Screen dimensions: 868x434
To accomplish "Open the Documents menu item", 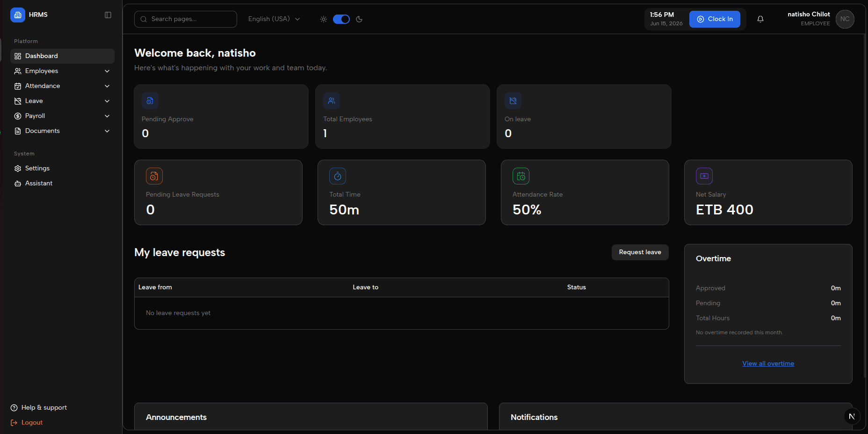I will pyautogui.click(x=62, y=131).
